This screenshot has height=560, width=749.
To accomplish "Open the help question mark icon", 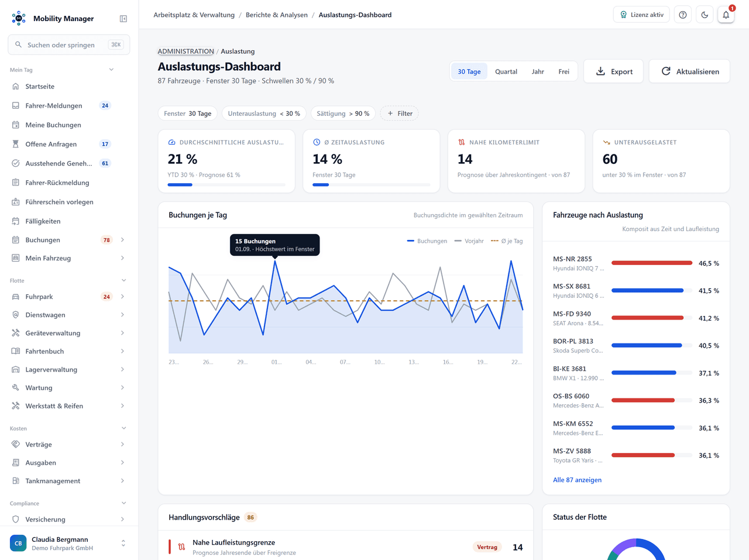I will point(683,15).
